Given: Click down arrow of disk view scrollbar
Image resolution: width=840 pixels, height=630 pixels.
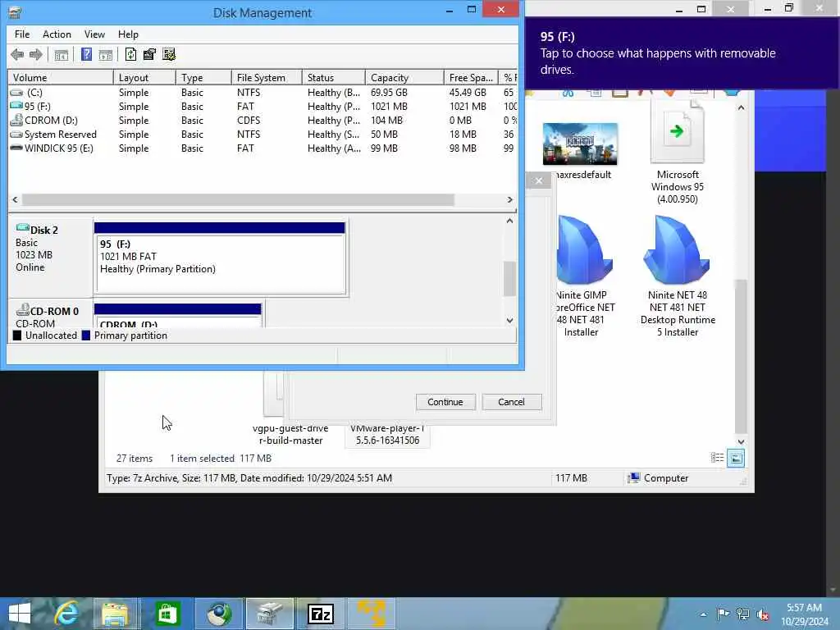Looking at the screenshot, I should pos(509,321).
